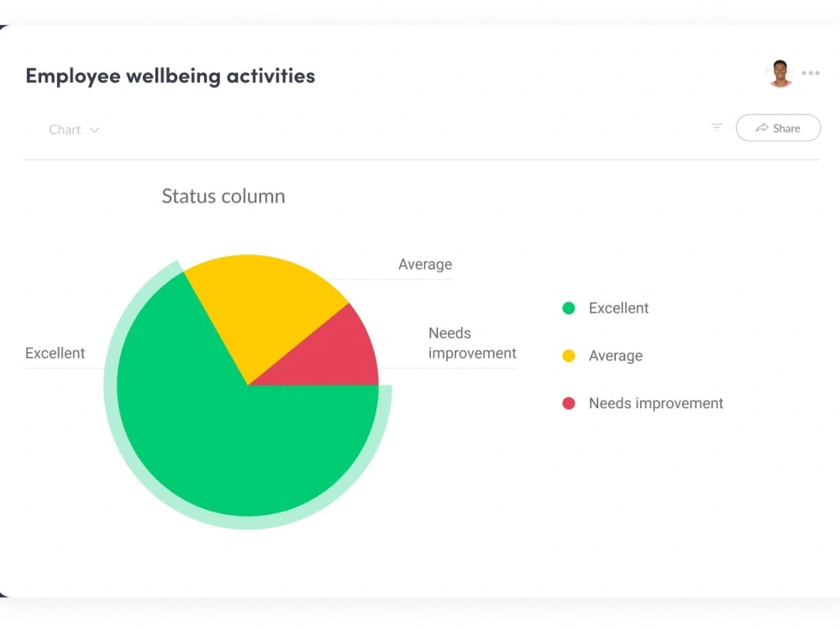Open the three-dots more options menu
The width and height of the screenshot is (840, 630).
click(x=811, y=73)
